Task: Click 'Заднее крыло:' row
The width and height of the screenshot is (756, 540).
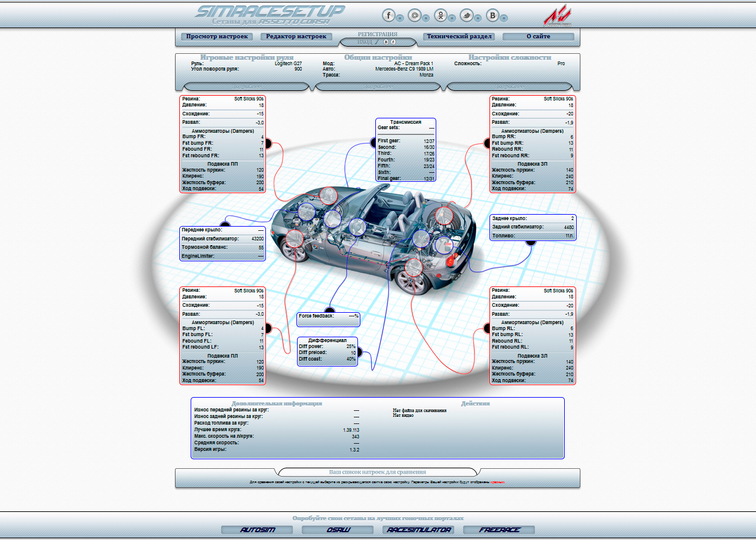Action: [x=532, y=218]
